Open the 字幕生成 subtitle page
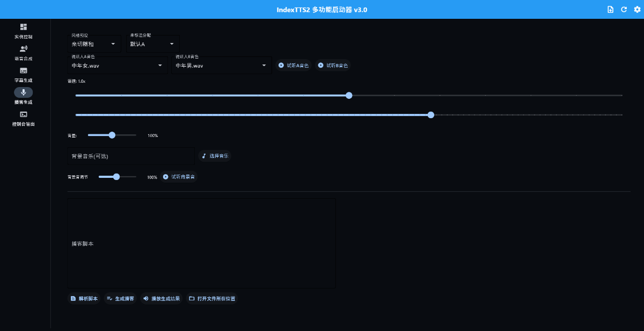The width and height of the screenshot is (644, 331). [x=23, y=75]
